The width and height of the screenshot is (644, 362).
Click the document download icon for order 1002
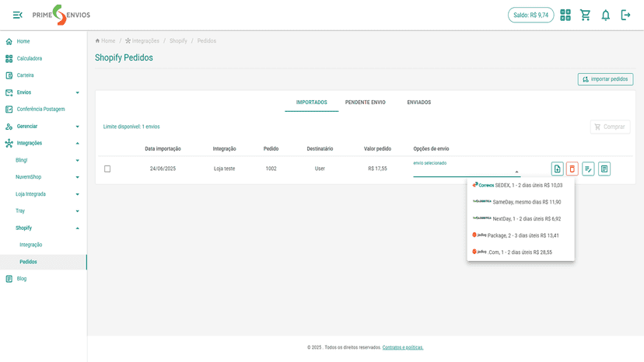point(558,169)
